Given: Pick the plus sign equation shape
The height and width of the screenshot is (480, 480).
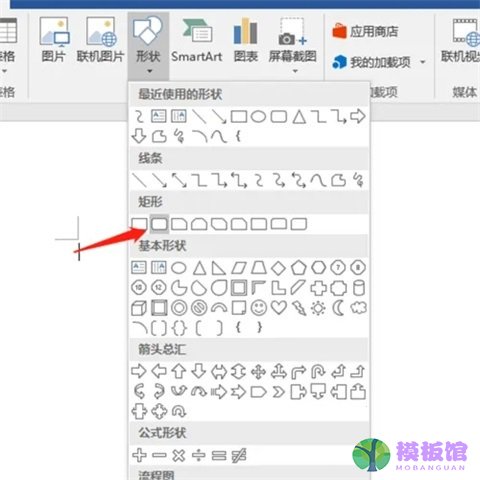Looking at the screenshot, I should coord(139,455).
